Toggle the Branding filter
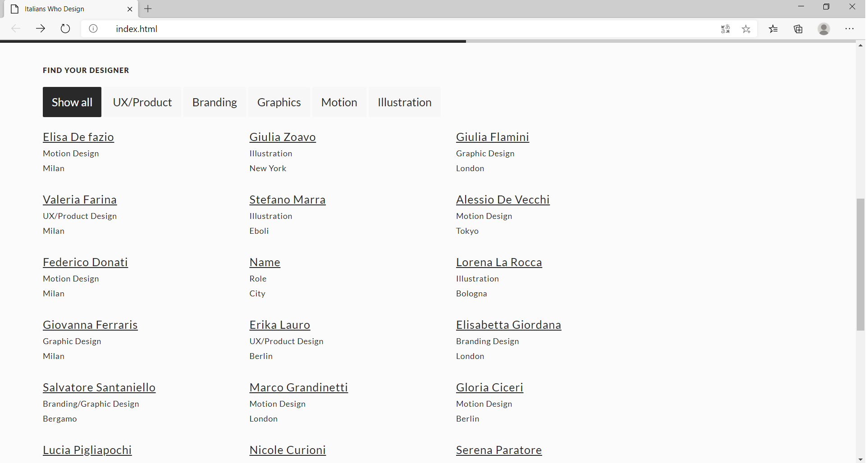 point(214,102)
